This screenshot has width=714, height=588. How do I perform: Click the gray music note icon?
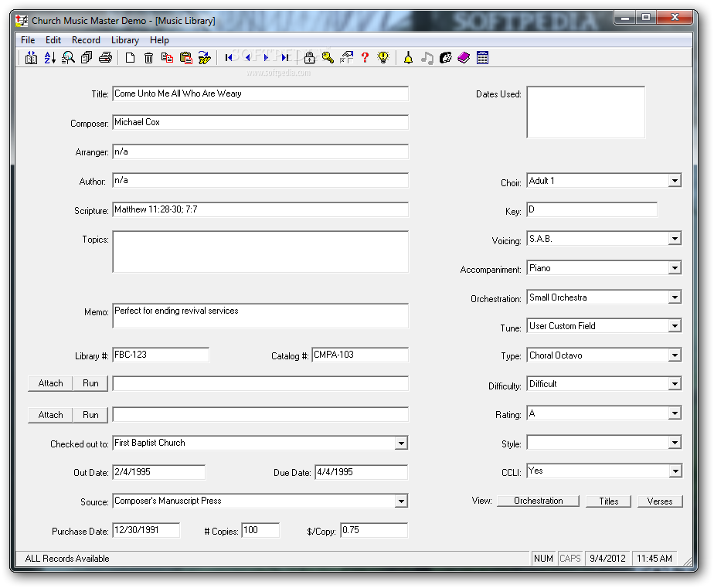427,58
